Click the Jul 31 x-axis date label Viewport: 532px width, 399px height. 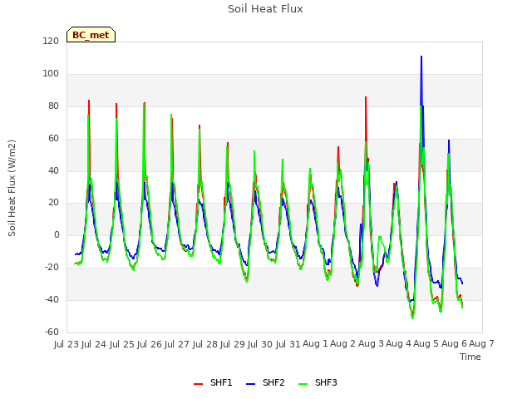(288, 344)
